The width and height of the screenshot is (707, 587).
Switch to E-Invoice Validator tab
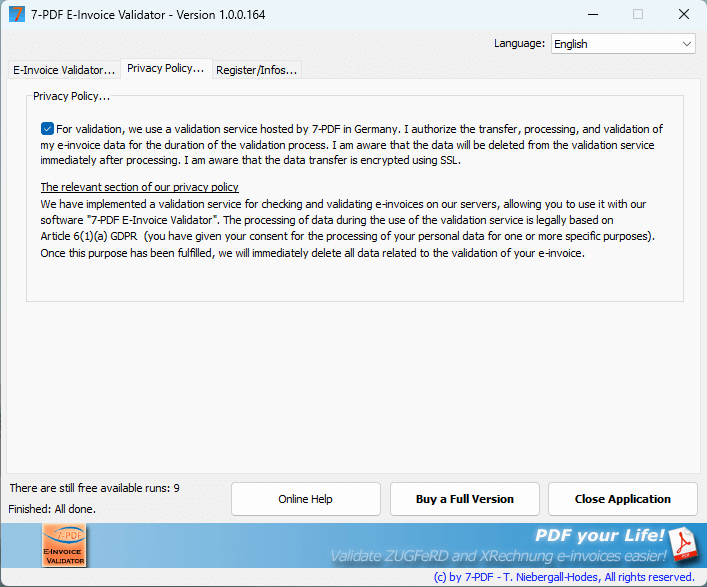64,70
